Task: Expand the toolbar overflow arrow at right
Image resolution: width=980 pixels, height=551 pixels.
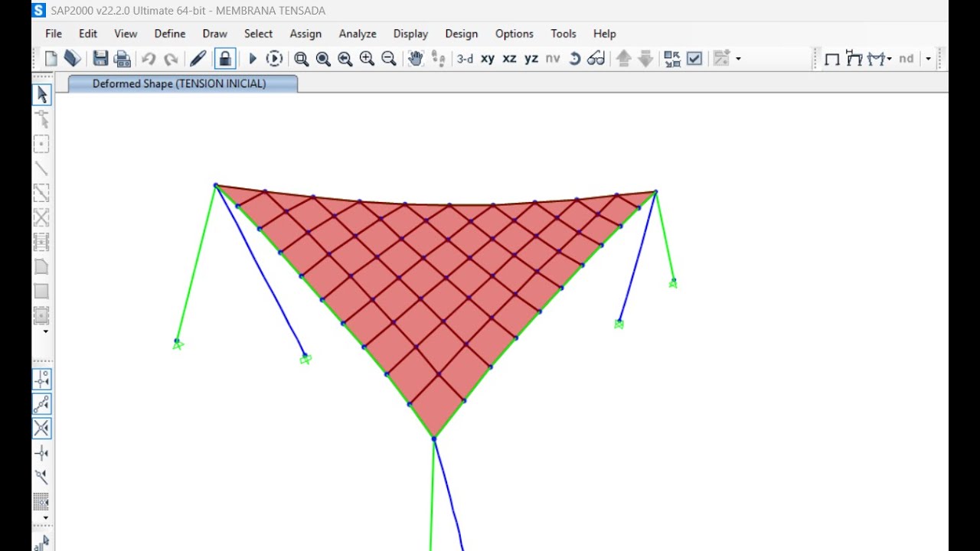Action: [928, 59]
